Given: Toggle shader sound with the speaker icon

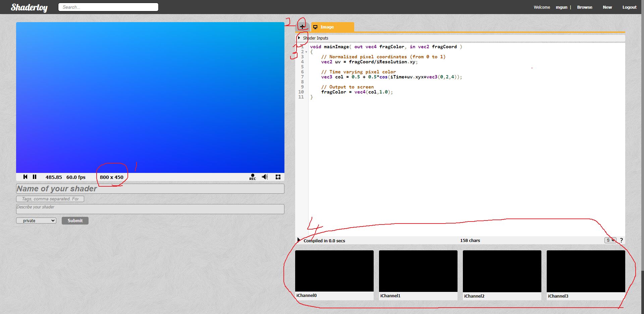Looking at the screenshot, I should point(265,177).
